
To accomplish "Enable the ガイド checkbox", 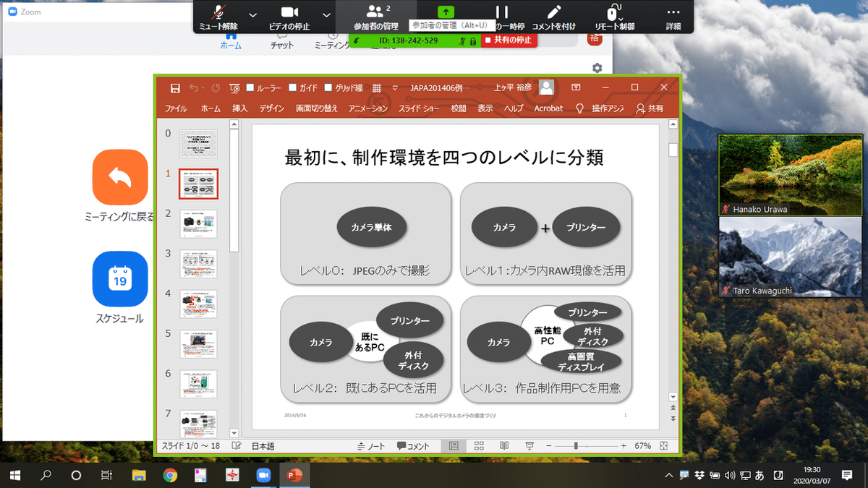I will [x=292, y=87].
